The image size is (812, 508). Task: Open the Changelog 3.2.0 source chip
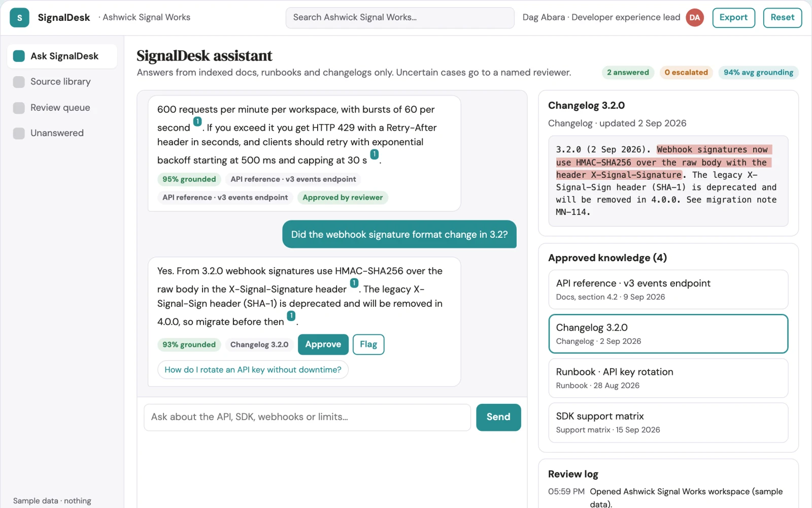coord(259,344)
